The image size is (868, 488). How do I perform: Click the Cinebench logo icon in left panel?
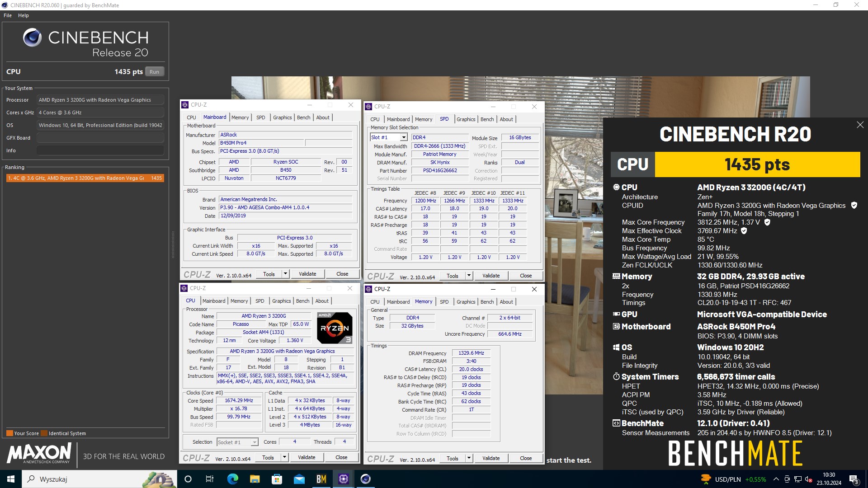[32, 38]
